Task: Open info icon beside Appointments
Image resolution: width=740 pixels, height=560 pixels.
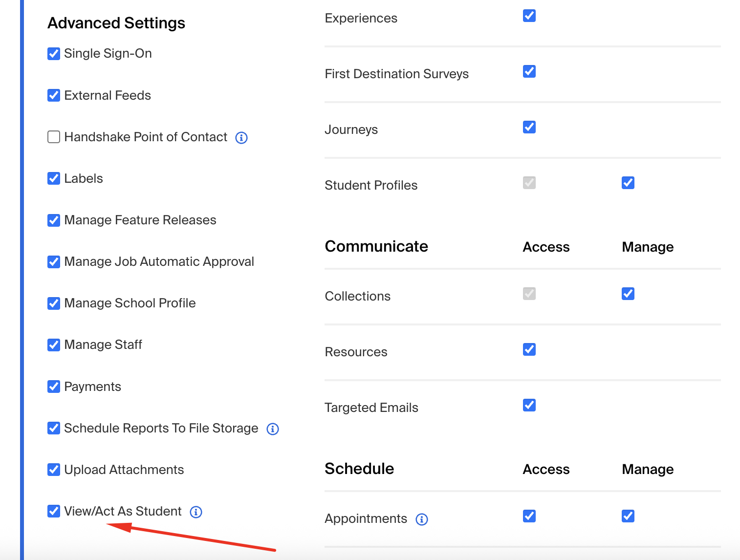Action: pyautogui.click(x=422, y=519)
